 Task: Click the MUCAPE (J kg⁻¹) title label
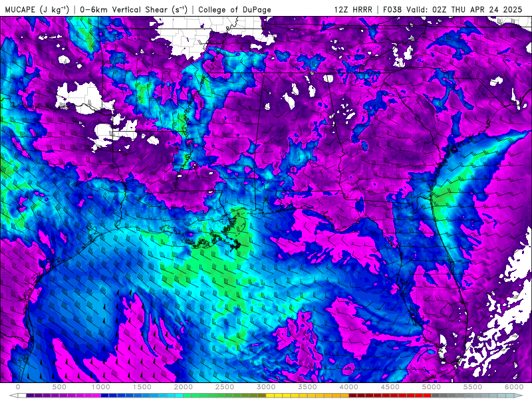tap(37, 9)
